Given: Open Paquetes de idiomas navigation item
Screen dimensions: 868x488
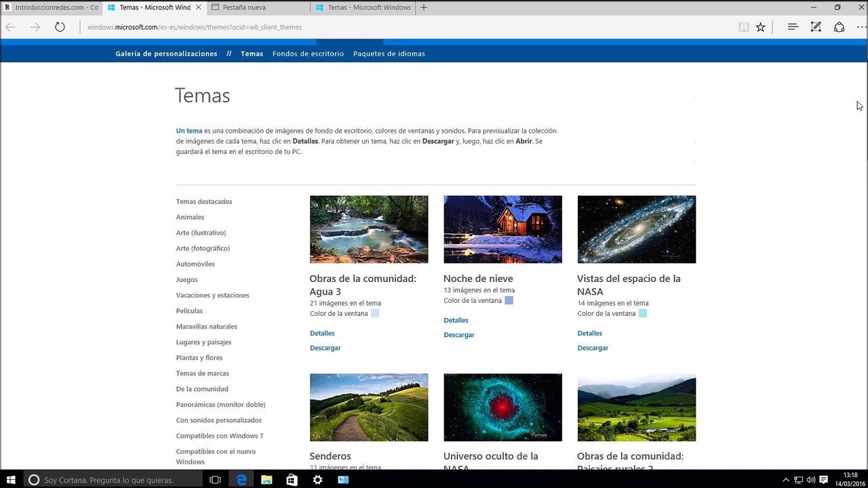Looking at the screenshot, I should click(389, 54).
